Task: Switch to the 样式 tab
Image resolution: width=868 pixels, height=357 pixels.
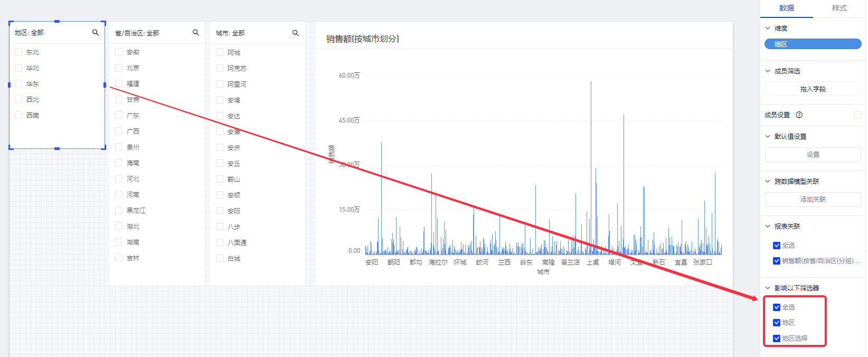Action: click(x=839, y=8)
